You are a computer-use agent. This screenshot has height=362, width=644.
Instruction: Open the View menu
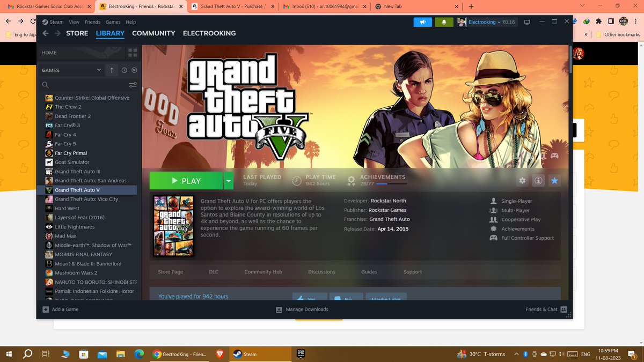coord(74,22)
